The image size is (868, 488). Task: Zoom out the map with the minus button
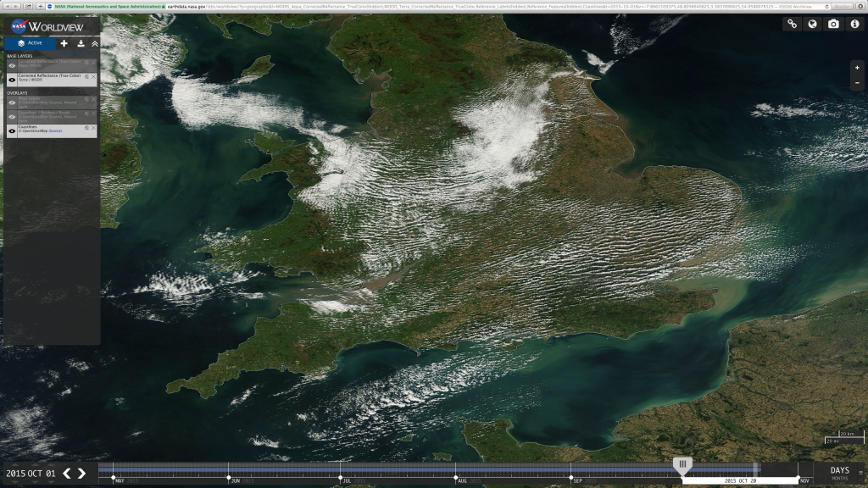click(857, 82)
